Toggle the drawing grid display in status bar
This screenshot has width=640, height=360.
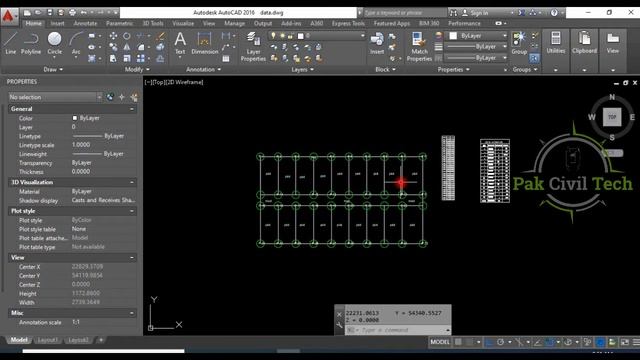[x=458, y=342]
